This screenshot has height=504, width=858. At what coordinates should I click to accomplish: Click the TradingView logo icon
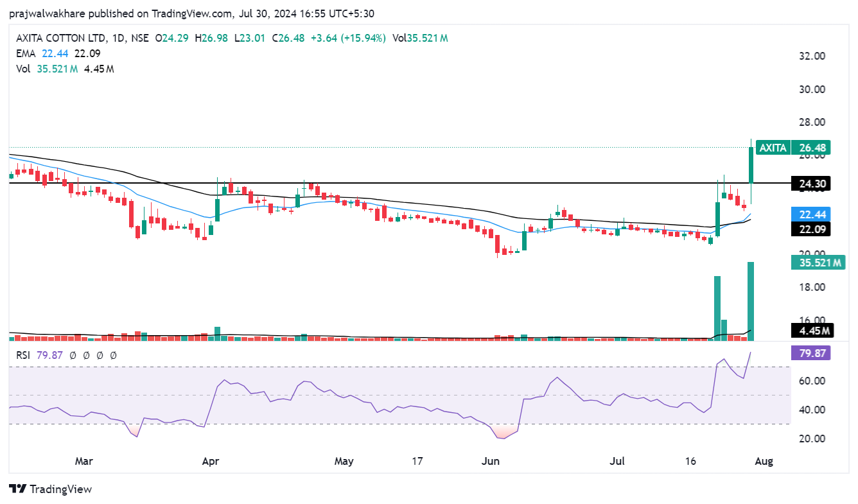[x=17, y=489]
